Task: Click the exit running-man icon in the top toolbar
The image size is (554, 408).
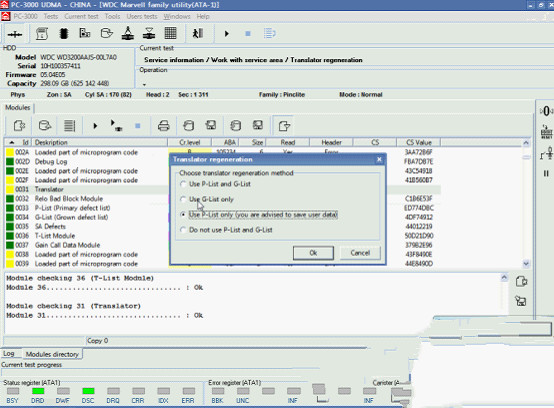Action: (198, 34)
